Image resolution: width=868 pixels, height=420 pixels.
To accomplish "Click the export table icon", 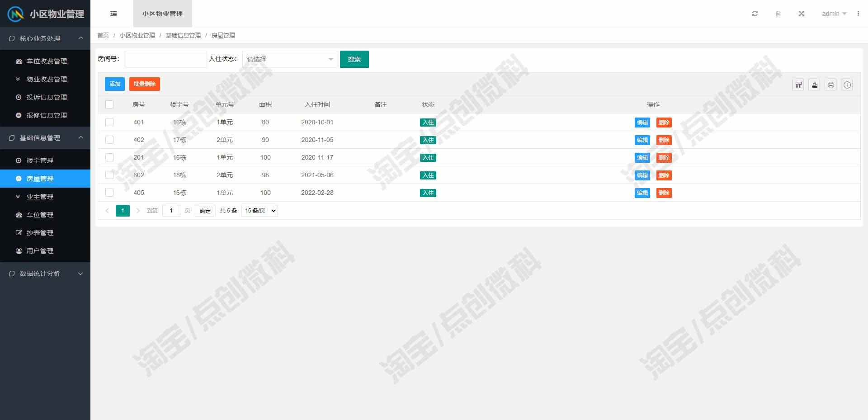I will (x=815, y=85).
